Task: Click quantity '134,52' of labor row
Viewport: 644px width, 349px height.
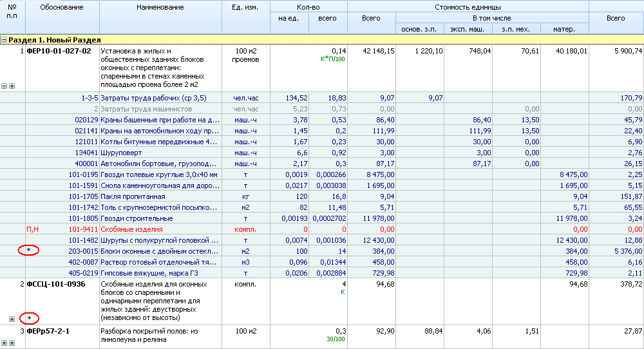Action: click(x=296, y=98)
